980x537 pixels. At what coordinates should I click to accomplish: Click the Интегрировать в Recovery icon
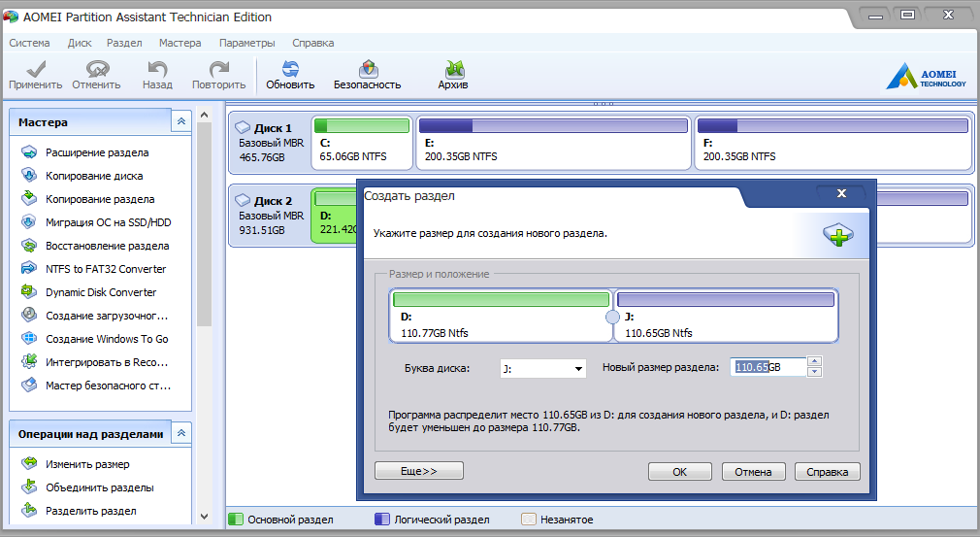click(x=29, y=361)
